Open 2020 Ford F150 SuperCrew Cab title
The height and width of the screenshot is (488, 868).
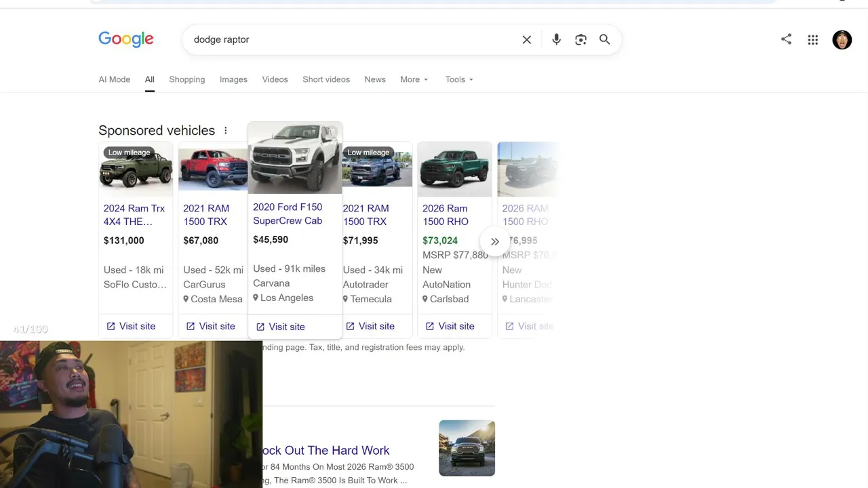tap(288, 213)
